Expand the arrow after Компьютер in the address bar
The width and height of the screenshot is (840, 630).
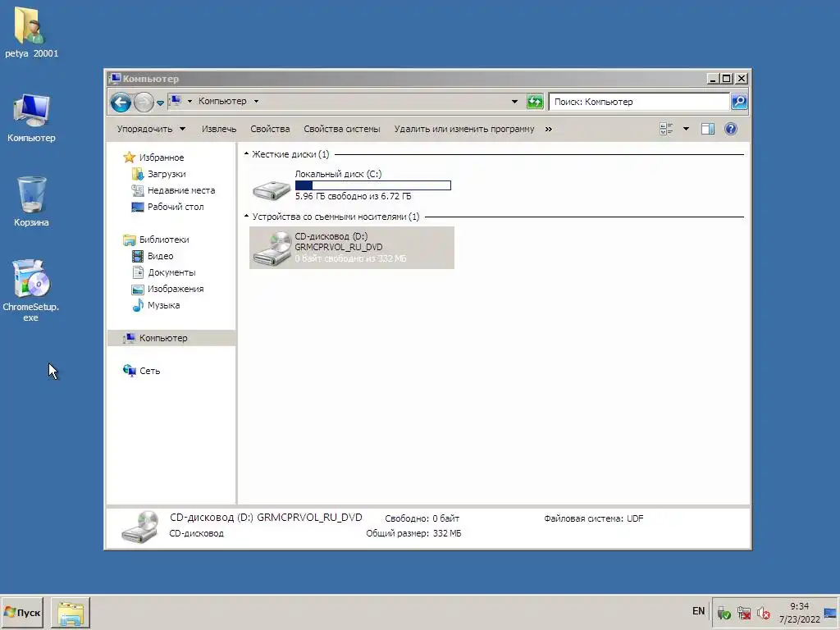tap(256, 101)
